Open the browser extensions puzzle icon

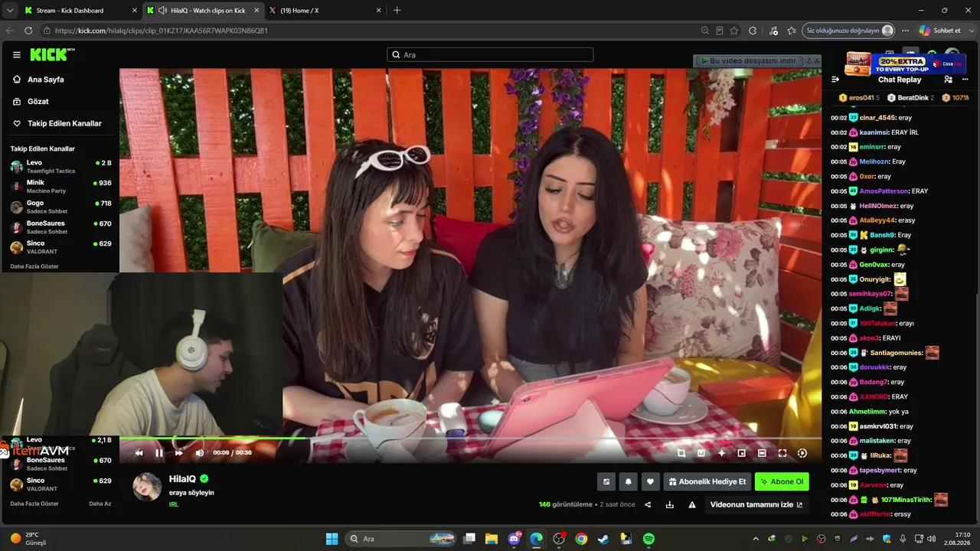click(753, 31)
